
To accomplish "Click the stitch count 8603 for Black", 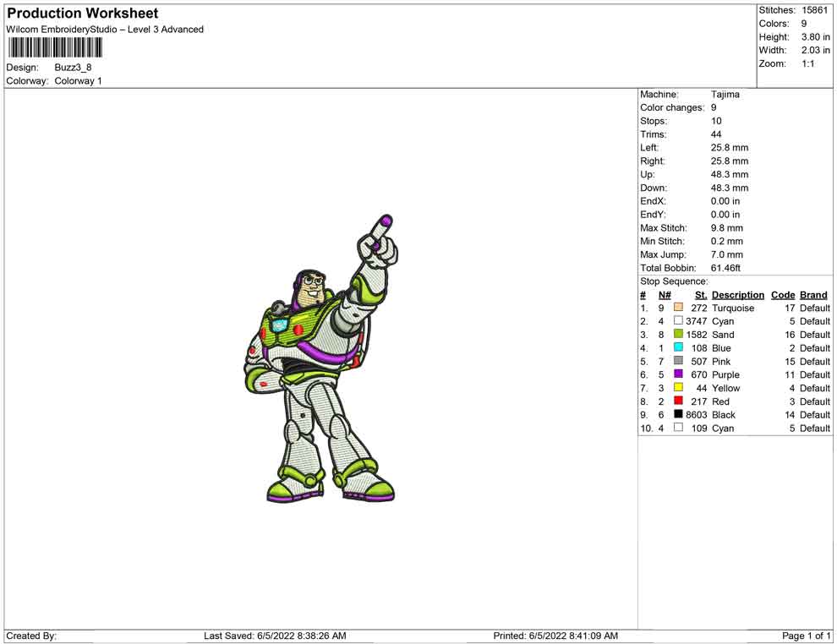I will click(697, 415).
